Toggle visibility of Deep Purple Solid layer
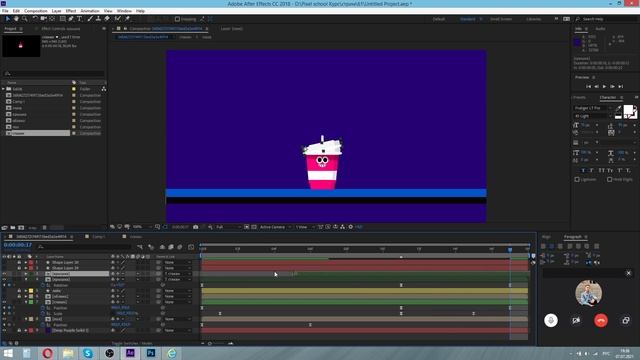The height and width of the screenshot is (360, 640). click(x=4, y=330)
